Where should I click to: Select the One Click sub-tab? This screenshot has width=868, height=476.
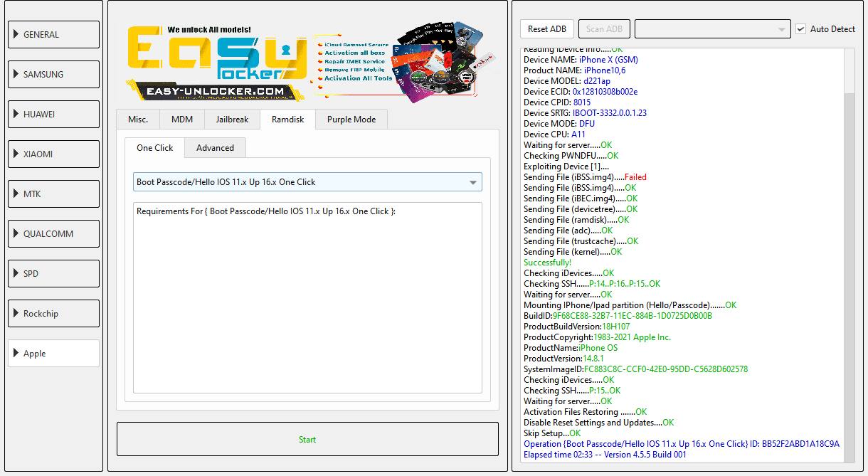coord(154,147)
